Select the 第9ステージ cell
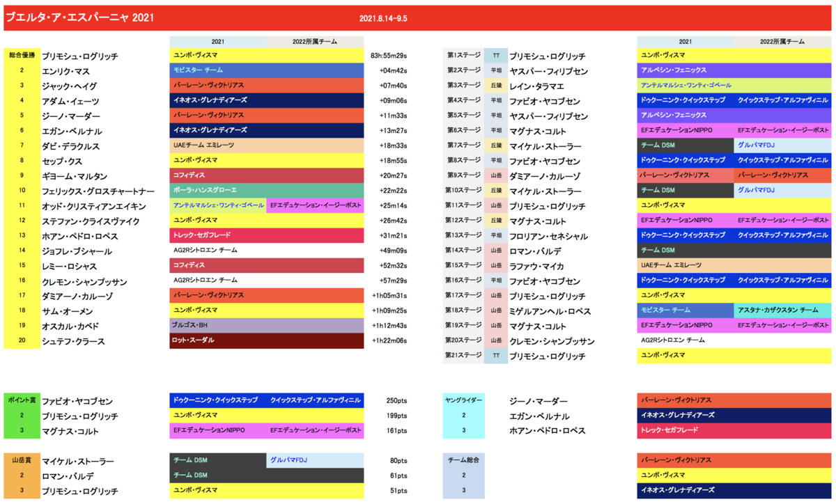This screenshot has height=504, width=836. pyautogui.click(x=463, y=175)
